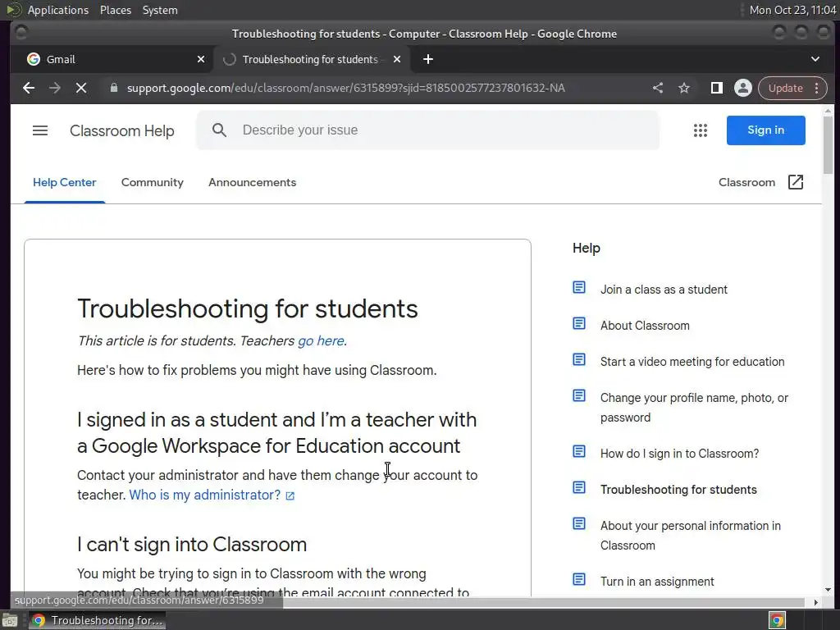The width and height of the screenshot is (840, 630).
Task: Open a new browser tab
Action: 427,59
